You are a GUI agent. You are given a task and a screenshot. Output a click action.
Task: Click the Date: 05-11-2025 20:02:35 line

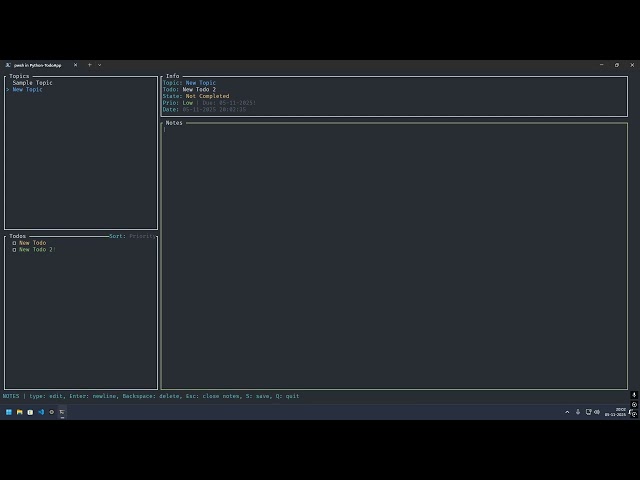pyautogui.click(x=204, y=109)
